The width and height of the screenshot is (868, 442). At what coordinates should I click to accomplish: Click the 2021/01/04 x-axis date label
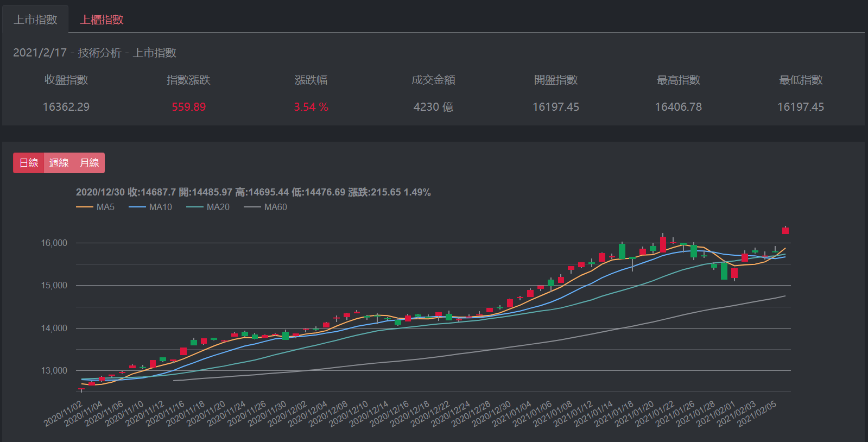(512, 413)
